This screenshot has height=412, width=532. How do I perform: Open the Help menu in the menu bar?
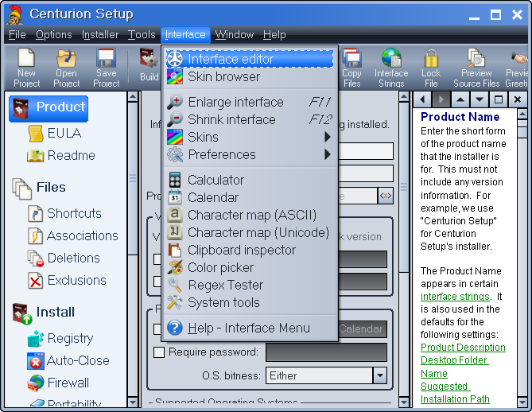click(274, 35)
